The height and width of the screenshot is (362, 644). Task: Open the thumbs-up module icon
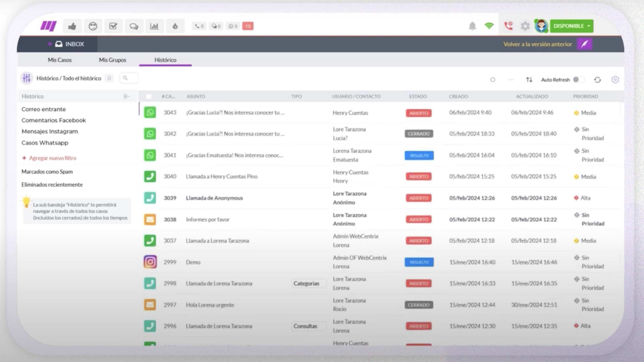click(x=72, y=26)
